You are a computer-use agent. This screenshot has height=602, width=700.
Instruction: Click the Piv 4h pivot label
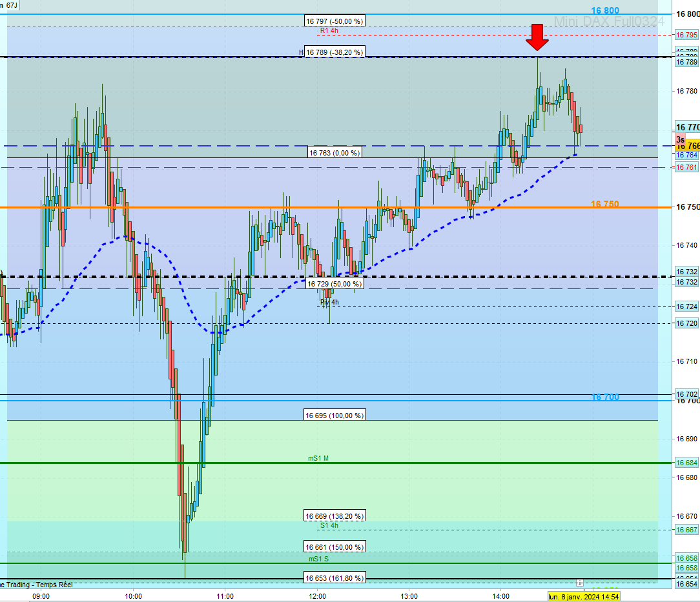(x=329, y=303)
